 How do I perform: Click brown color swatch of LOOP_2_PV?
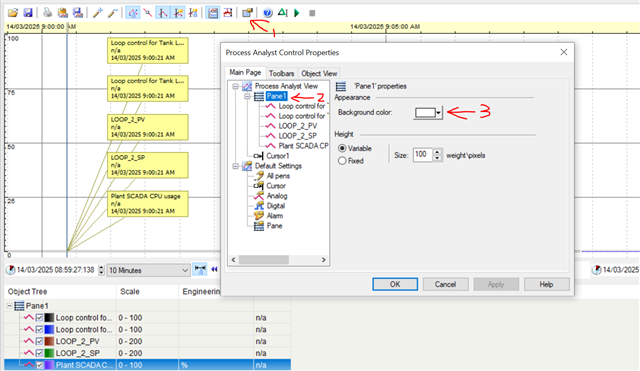pos(49,341)
